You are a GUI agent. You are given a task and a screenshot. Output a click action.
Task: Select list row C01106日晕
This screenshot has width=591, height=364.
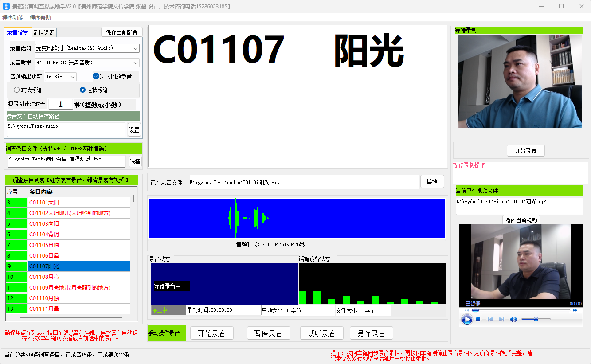79,256
